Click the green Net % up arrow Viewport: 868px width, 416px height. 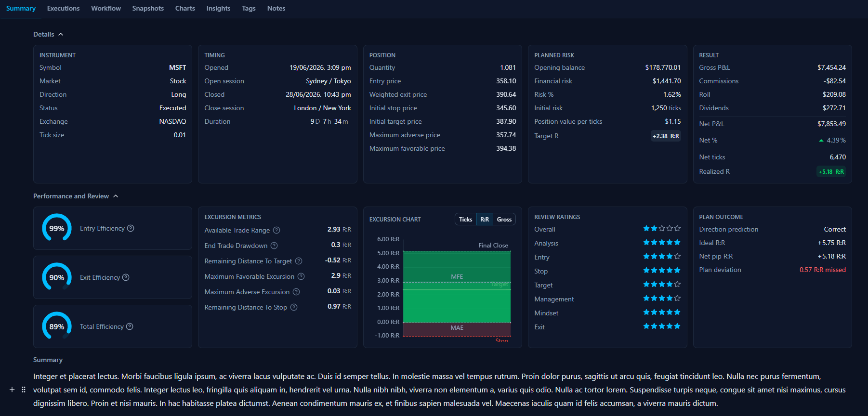click(821, 141)
